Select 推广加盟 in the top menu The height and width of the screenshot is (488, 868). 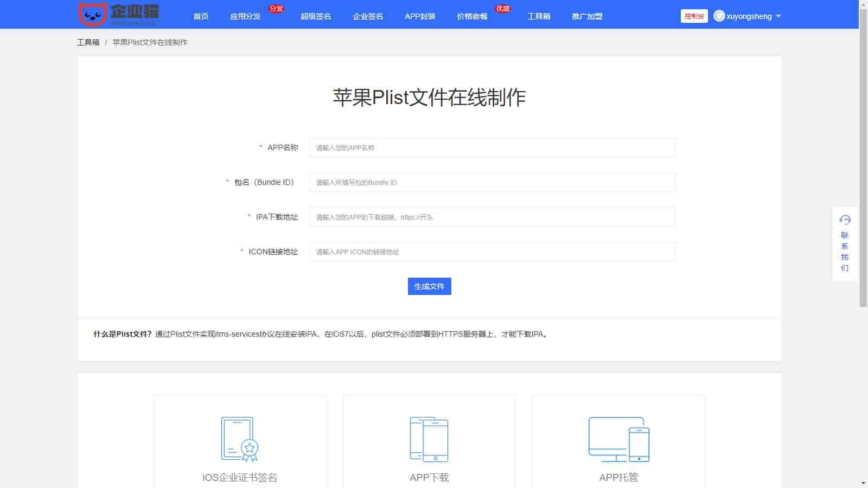[587, 16]
